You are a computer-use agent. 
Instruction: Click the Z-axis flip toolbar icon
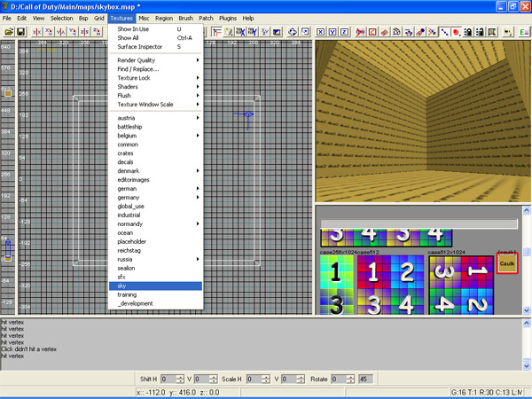tap(85, 32)
